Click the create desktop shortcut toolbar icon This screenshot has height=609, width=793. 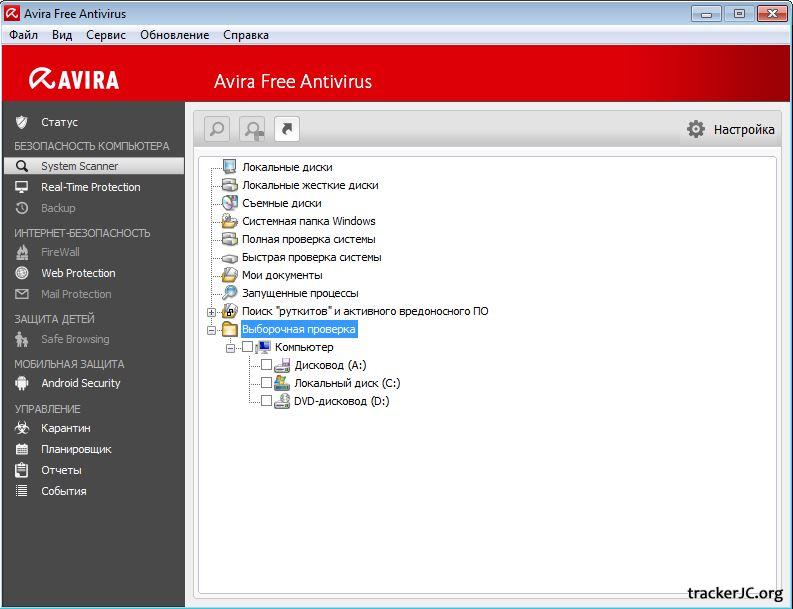[287, 129]
